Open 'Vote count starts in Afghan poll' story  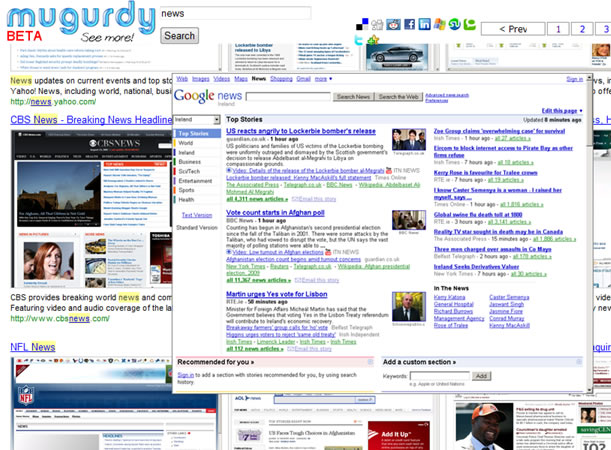click(x=275, y=213)
